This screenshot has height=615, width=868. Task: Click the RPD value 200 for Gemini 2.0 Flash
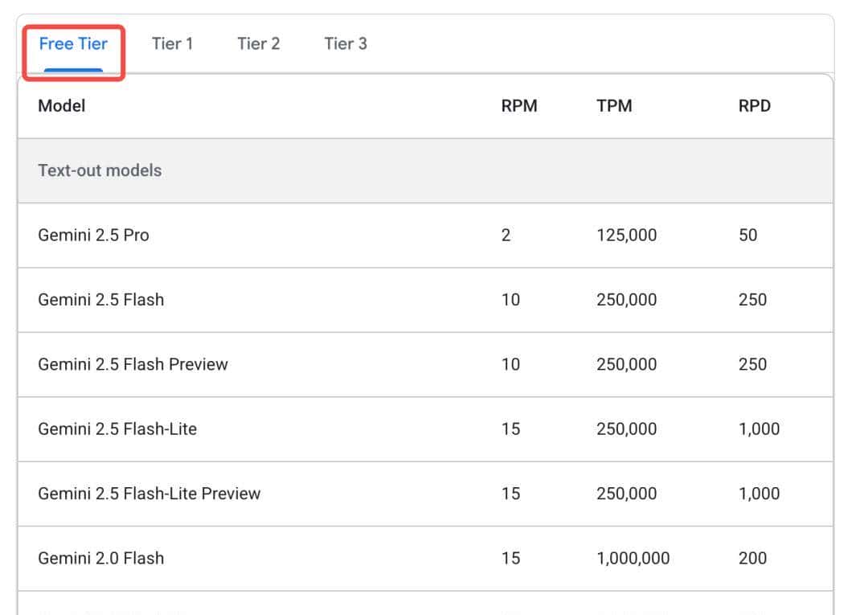(752, 558)
